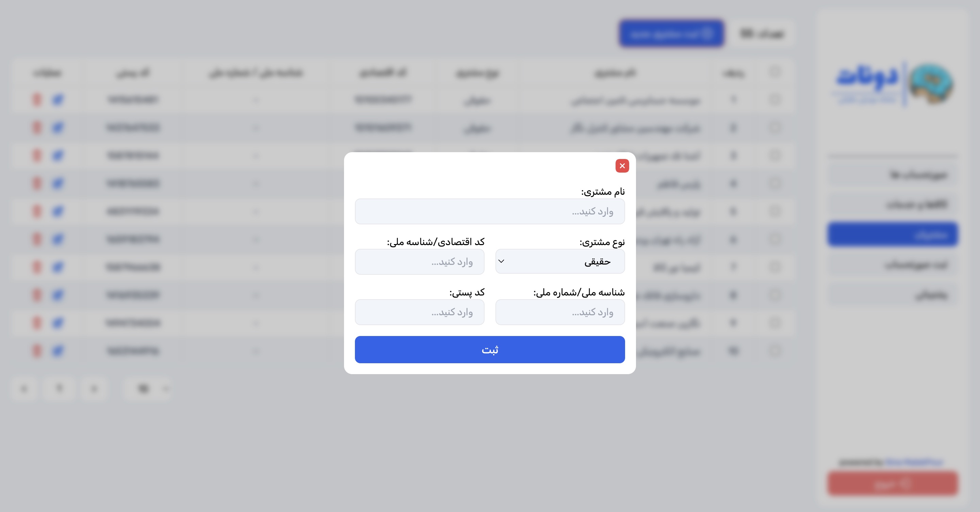Image resolution: width=980 pixels, height=512 pixels.
Task: Click the red logout button in the sidebar
Action: [x=892, y=484]
